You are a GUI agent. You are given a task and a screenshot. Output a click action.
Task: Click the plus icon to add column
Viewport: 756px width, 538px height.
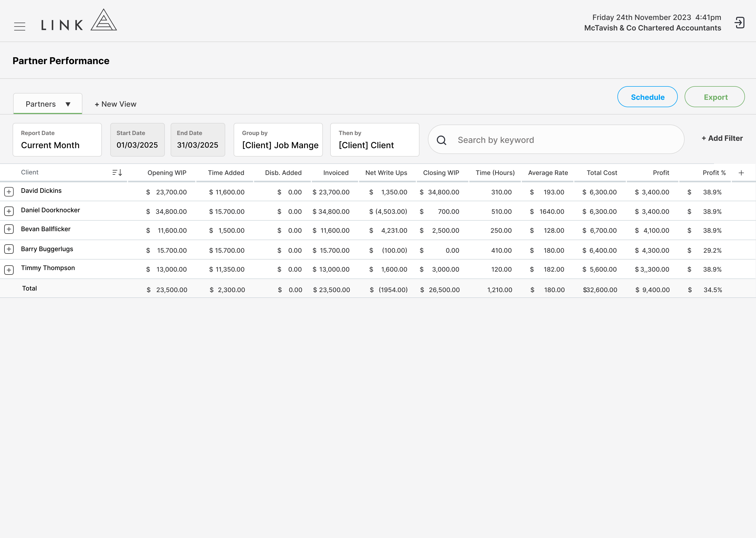click(x=741, y=173)
